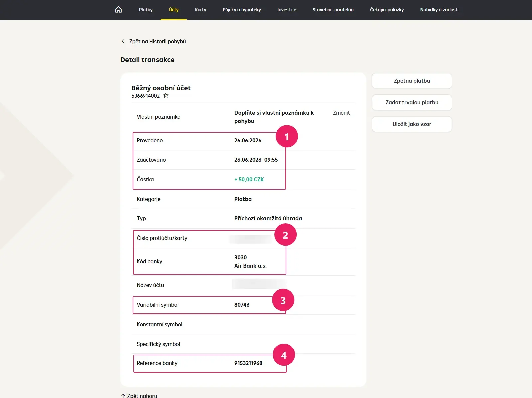Image resolution: width=532 pixels, height=398 pixels.
Task: Click the Název účtu label
Action: tap(150, 285)
